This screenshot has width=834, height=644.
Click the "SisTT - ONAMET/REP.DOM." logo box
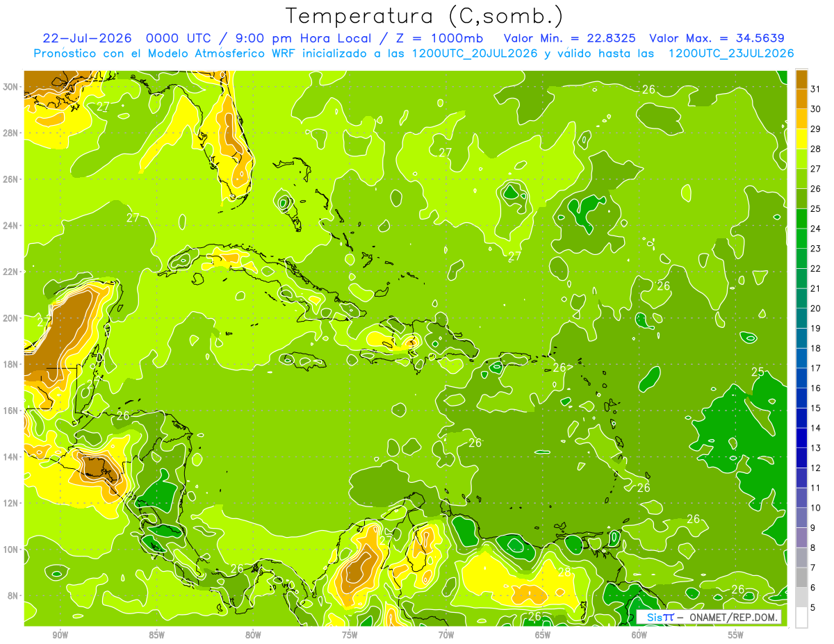(x=709, y=617)
